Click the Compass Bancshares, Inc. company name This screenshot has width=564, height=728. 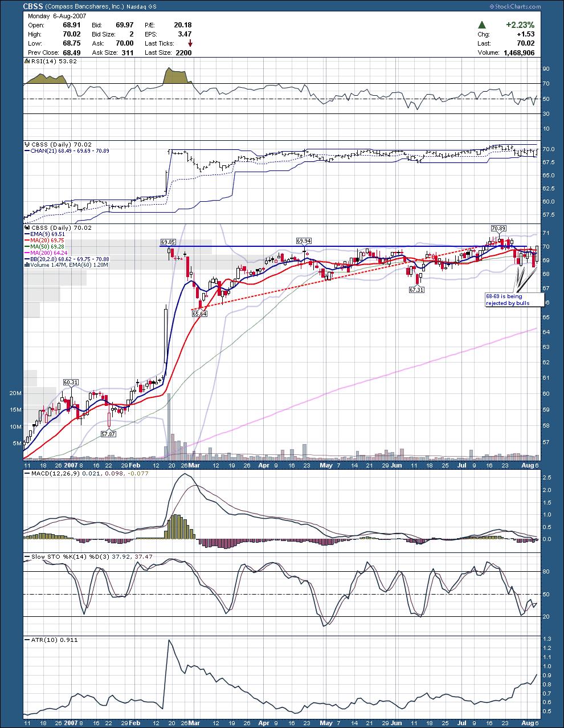84,6
